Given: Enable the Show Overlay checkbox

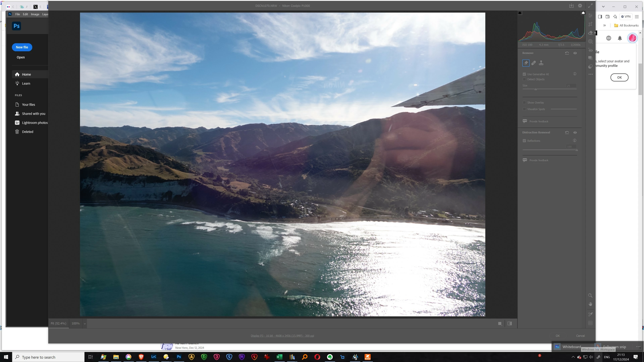Looking at the screenshot, I should tap(524, 102).
